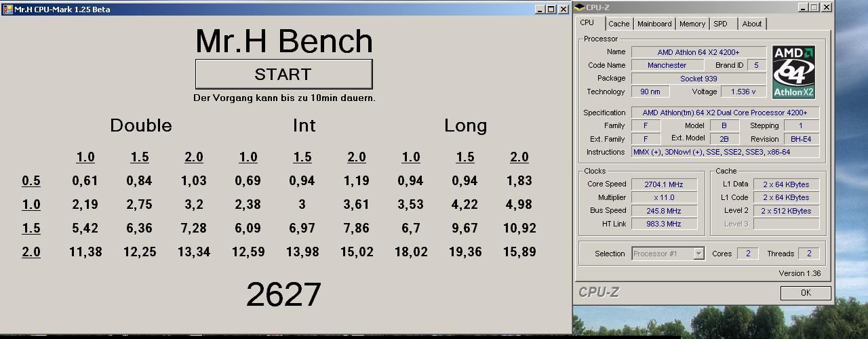Screen dimensions: 868x339
Task: Click the Brand ID value 5
Action: click(x=756, y=65)
